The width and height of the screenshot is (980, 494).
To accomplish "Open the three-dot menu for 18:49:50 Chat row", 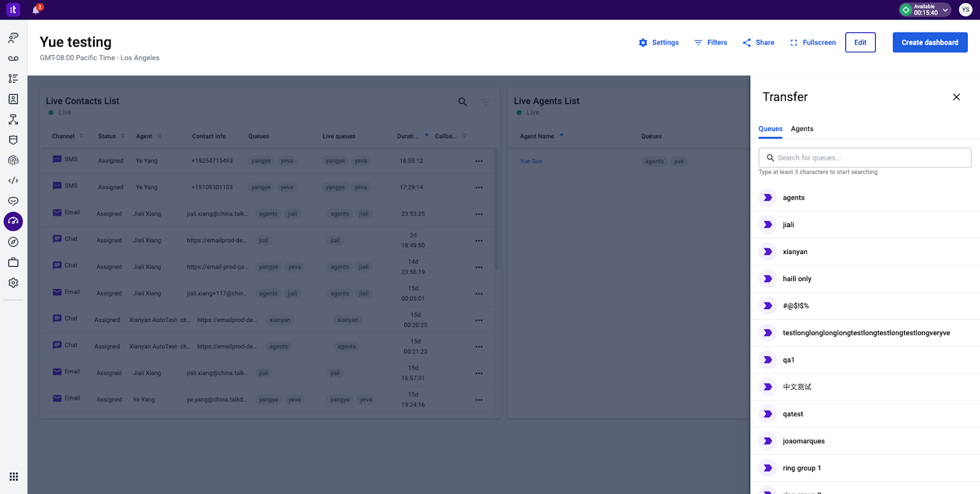I will point(479,241).
